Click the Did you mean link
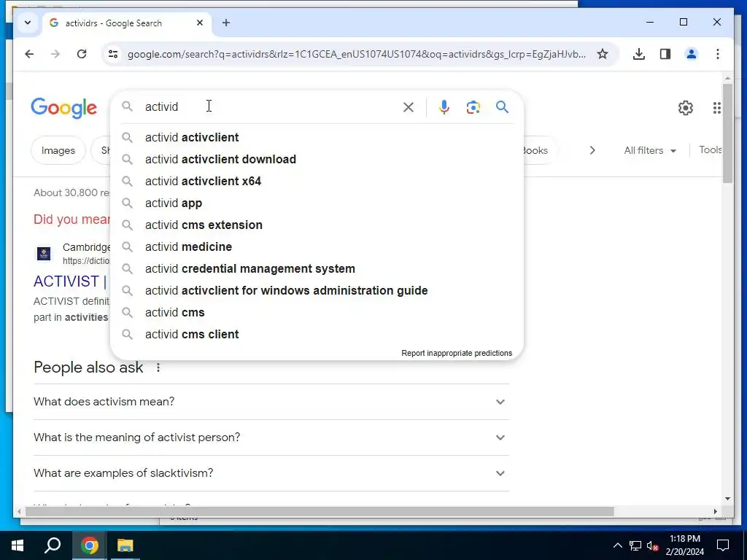Image resolution: width=747 pixels, height=560 pixels. tap(71, 219)
